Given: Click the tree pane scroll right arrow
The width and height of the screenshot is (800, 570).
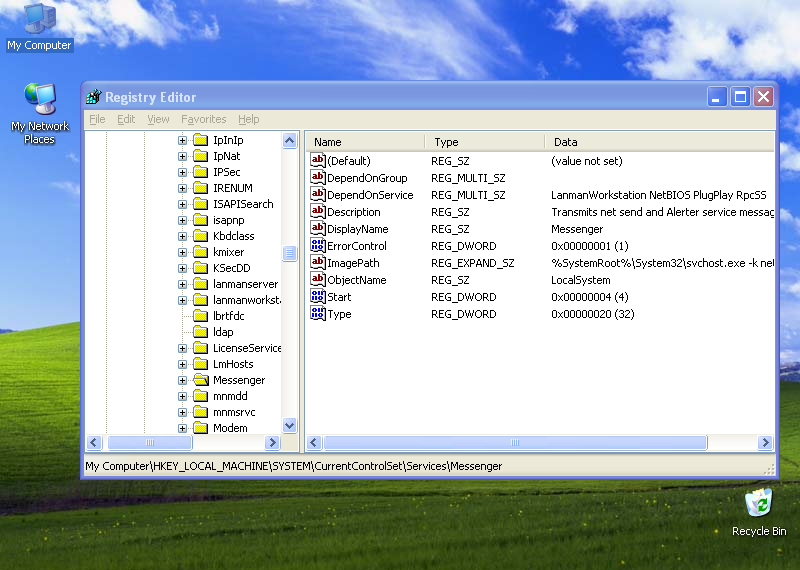Looking at the screenshot, I should tap(272, 442).
